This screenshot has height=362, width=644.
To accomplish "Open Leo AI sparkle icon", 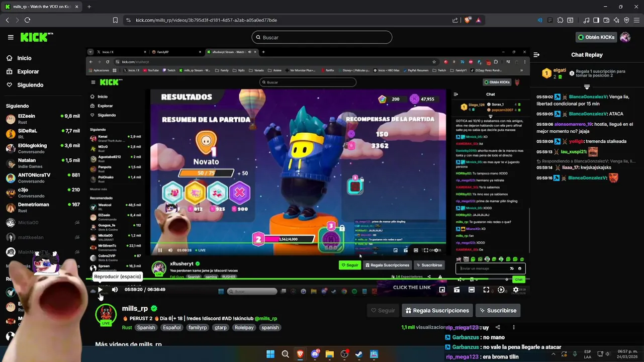I will (x=616, y=20).
